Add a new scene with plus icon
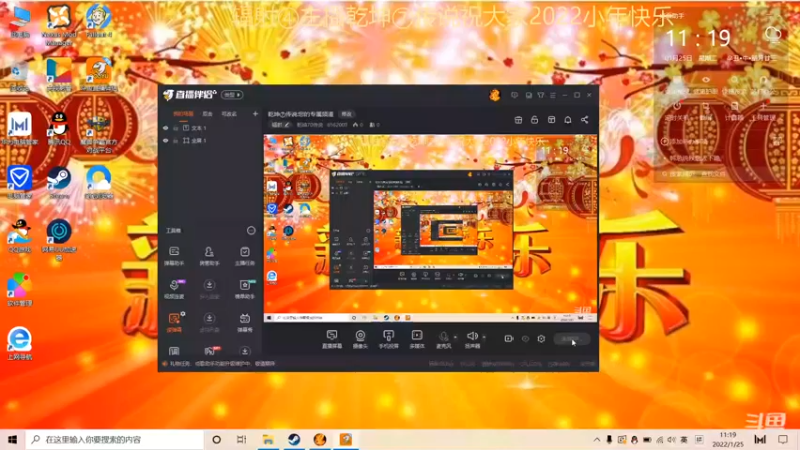 tap(255, 114)
